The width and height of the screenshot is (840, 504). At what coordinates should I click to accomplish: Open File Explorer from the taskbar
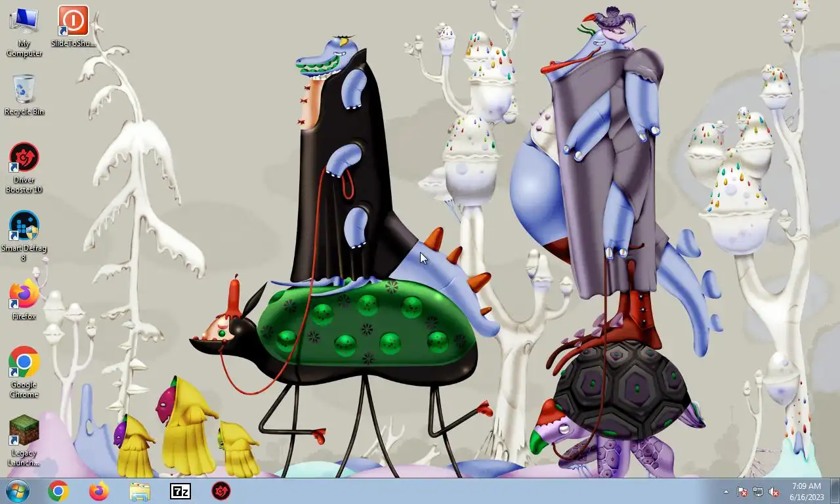(x=140, y=491)
